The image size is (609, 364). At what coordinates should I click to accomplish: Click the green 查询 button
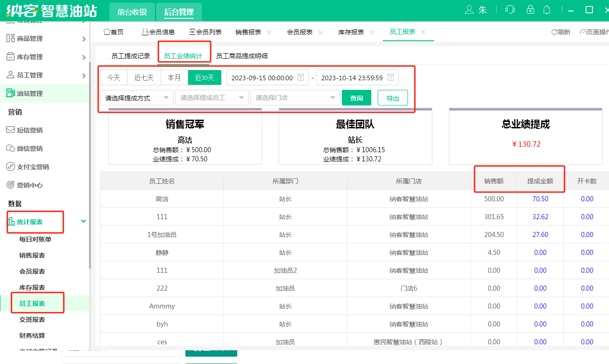point(357,98)
